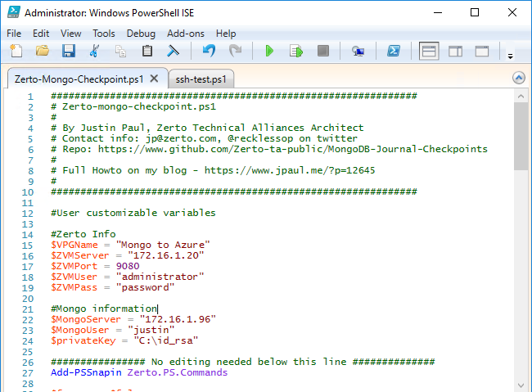Viewport: 532px width, 392px height.
Task: Close the Zerto-Mongo-Checkpoint.ps1 tab
Action: [154, 79]
